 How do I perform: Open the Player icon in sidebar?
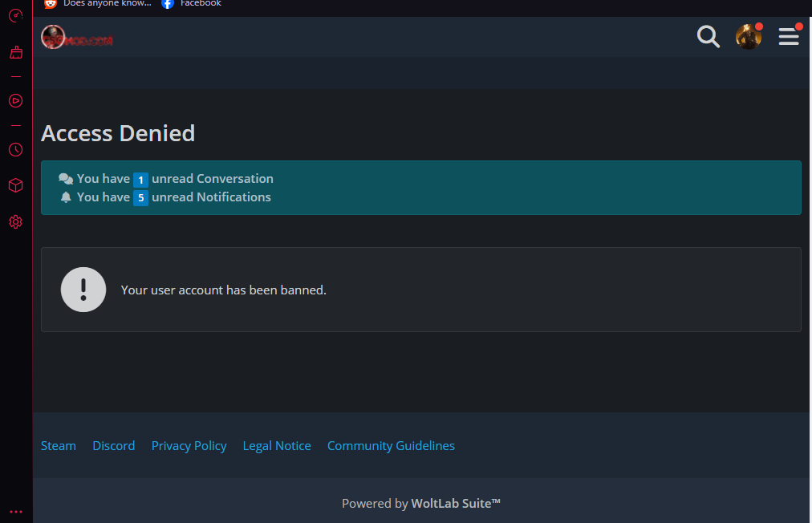coord(15,101)
